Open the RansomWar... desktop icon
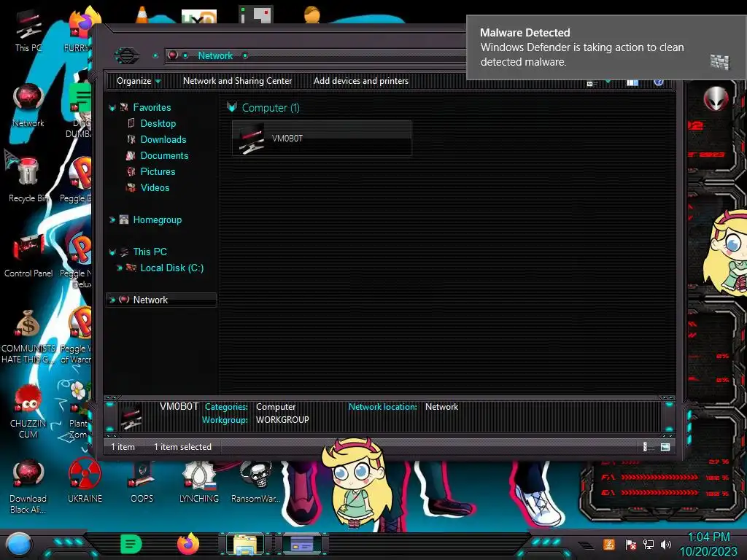747x560 pixels. [256, 480]
